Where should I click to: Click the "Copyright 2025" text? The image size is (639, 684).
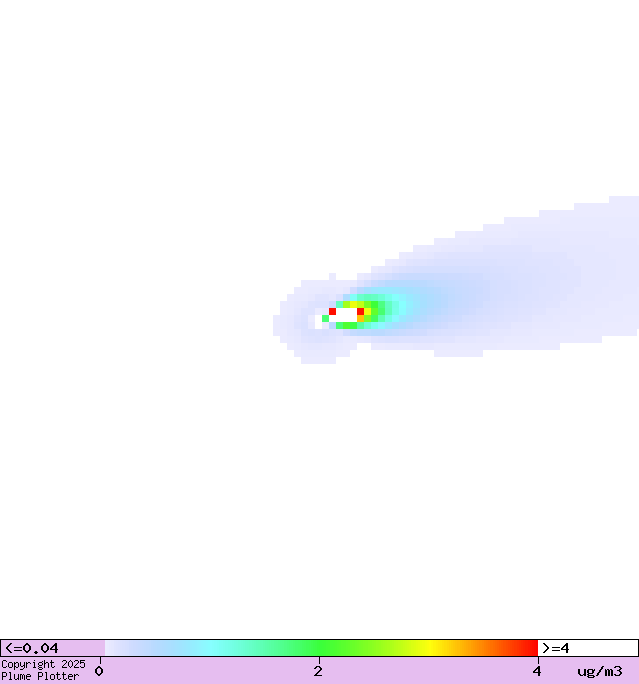pos(43,664)
